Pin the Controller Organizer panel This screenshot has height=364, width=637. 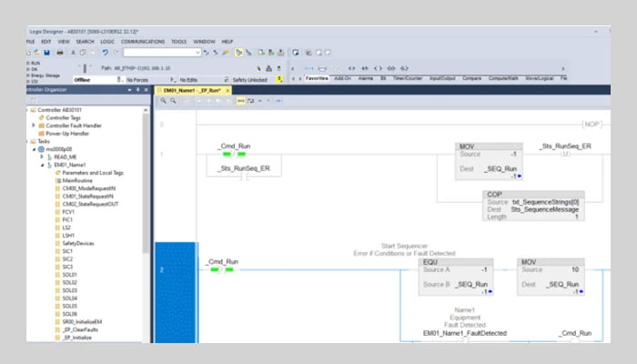coord(137,90)
